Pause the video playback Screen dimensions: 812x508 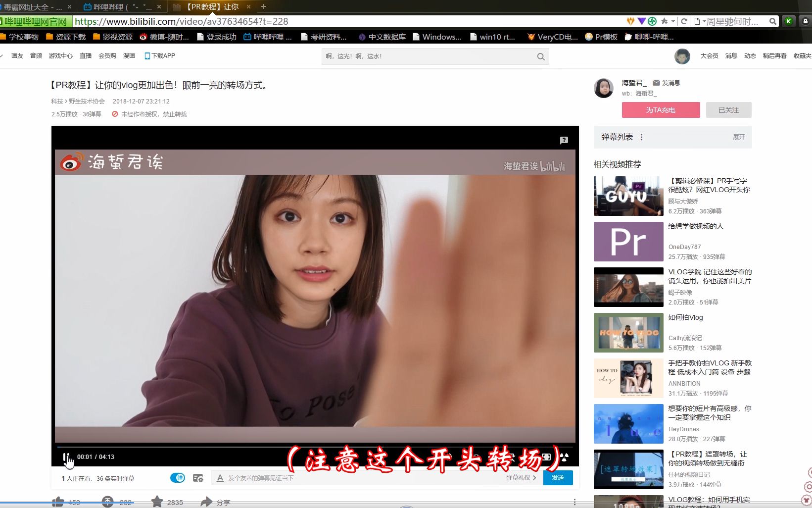(x=67, y=457)
